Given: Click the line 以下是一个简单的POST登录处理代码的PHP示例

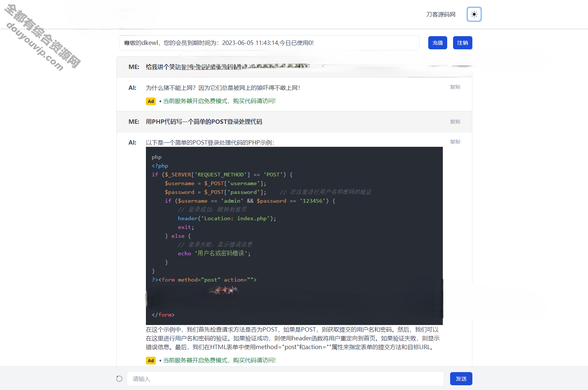Looking at the screenshot, I should (x=210, y=142).
